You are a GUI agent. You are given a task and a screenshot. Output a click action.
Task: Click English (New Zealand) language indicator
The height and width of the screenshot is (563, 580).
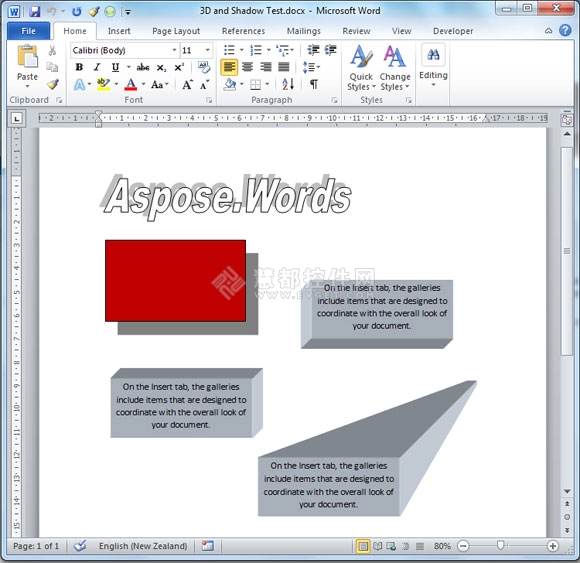(143, 546)
